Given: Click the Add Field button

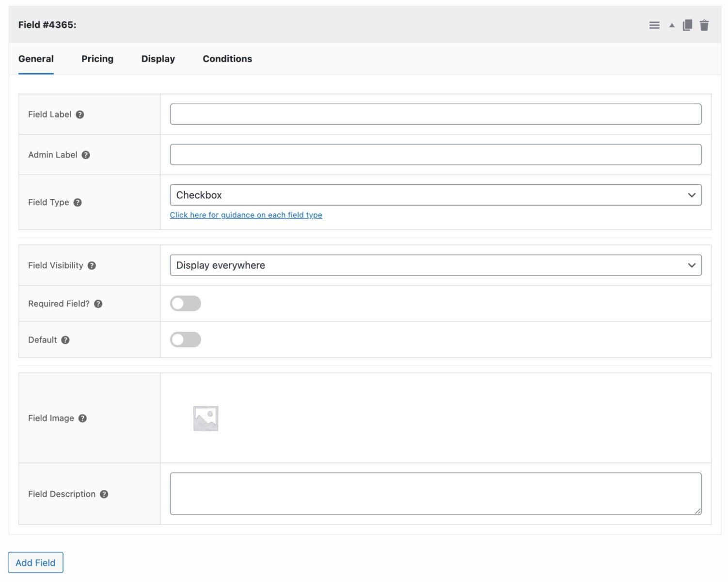Looking at the screenshot, I should tap(35, 562).
